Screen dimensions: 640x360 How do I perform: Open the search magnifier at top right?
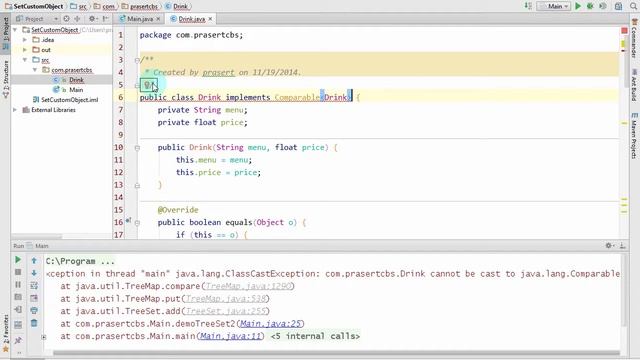pyautogui.click(x=633, y=6)
